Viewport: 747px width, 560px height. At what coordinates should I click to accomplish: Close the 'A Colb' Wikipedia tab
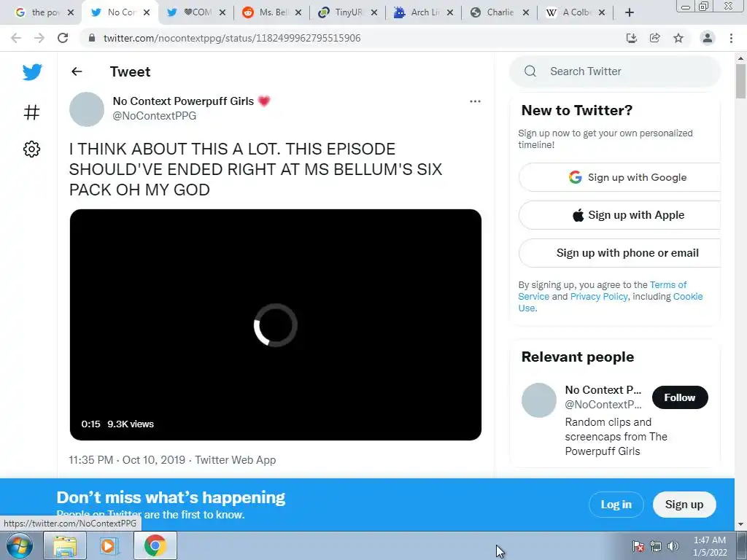click(x=602, y=12)
